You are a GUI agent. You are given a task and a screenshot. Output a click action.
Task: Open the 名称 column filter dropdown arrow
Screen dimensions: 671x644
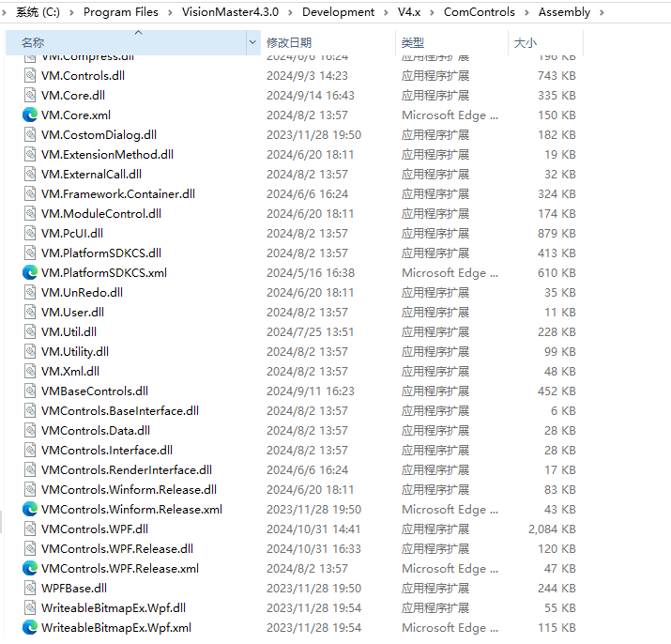252,42
